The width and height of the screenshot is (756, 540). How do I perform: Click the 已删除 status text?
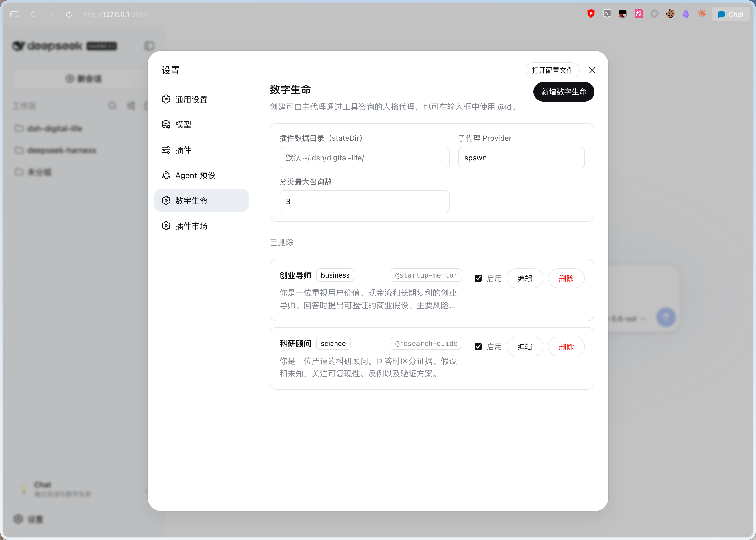tap(282, 243)
